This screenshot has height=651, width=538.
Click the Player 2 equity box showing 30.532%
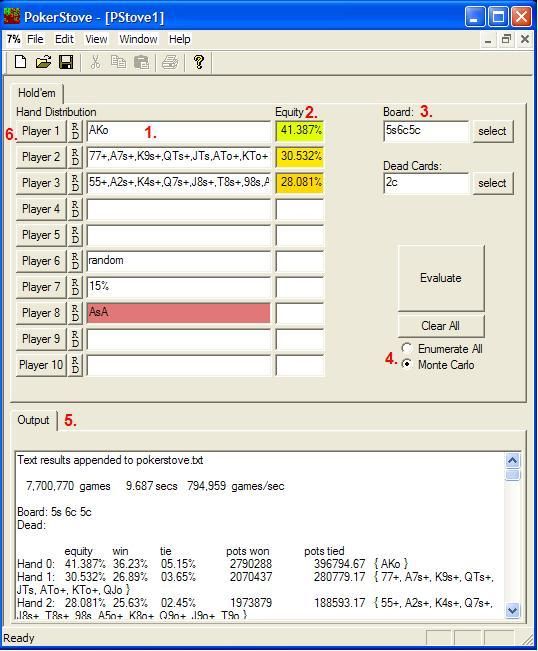click(x=300, y=157)
